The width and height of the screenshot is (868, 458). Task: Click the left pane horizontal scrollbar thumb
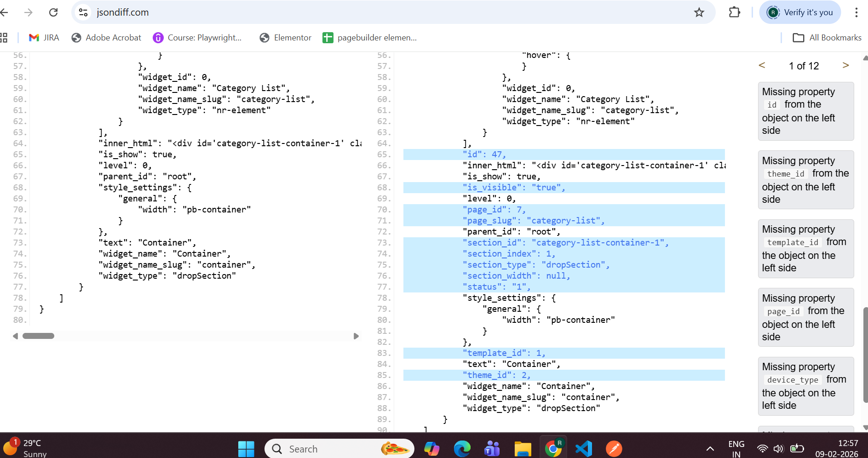pos(39,336)
